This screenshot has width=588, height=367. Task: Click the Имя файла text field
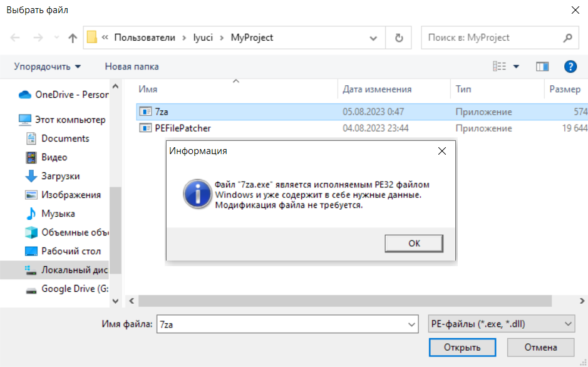click(281, 324)
